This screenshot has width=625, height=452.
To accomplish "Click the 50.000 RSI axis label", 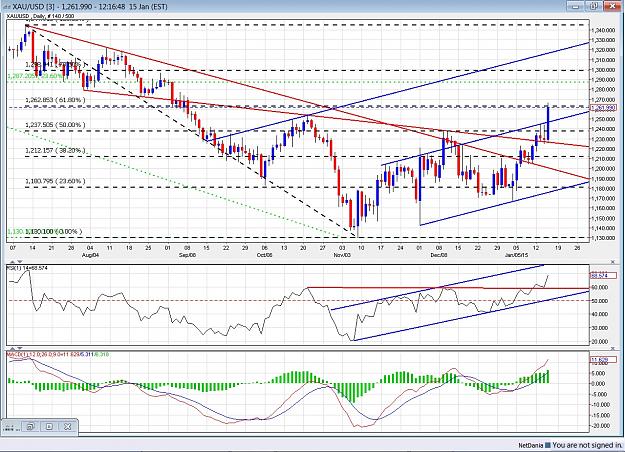I will click(599, 301).
